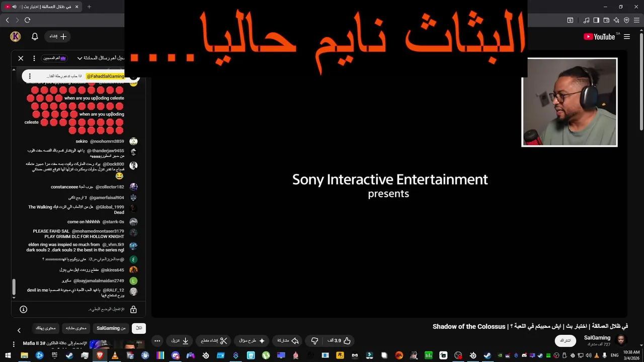This screenshot has height=362, width=644.
Task: Create a clip with scissors button
Action: (214, 340)
